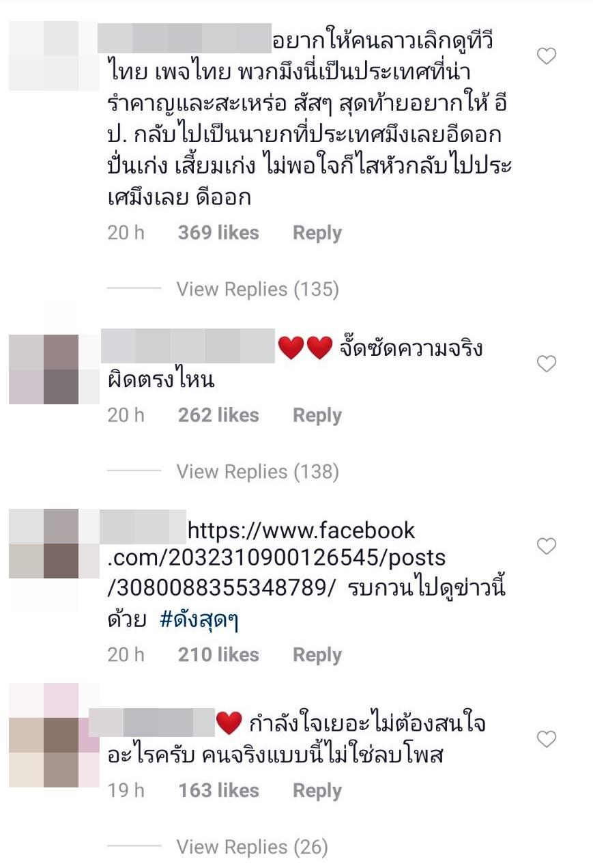View who liked: 369 likes
Viewport: 593px width, 868px height.
point(218,233)
